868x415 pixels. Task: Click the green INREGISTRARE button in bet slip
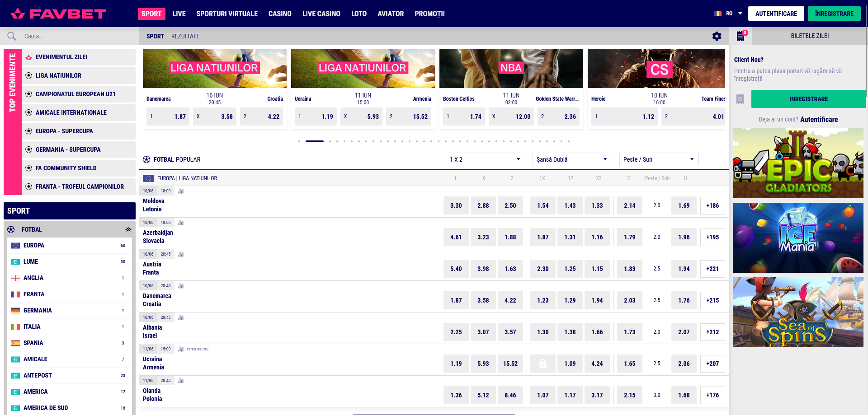808,99
